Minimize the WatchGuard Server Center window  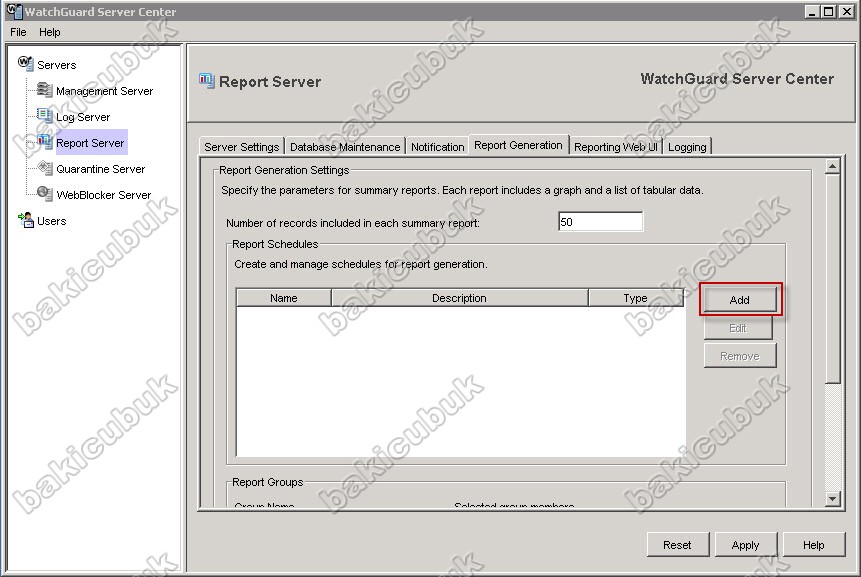tap(812, 12)
